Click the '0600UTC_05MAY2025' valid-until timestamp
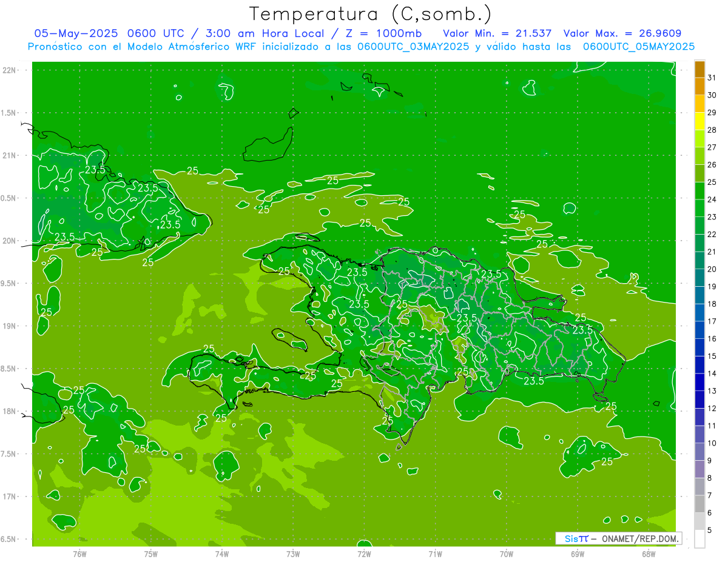 coord(639,47)
